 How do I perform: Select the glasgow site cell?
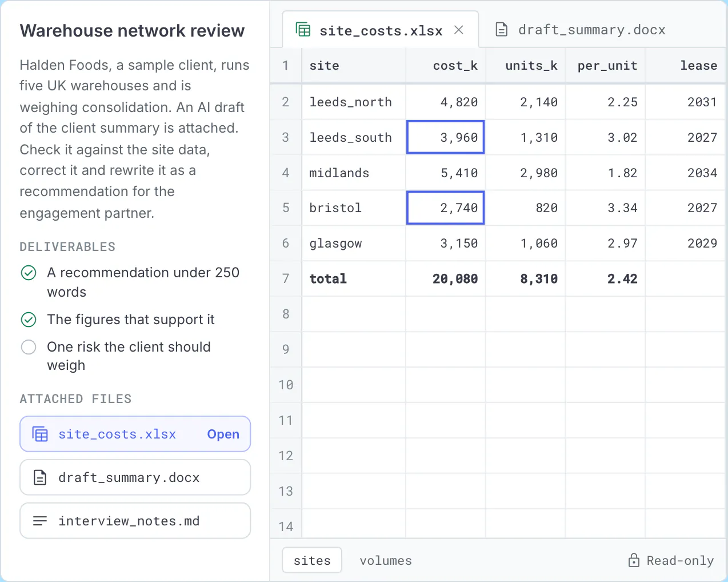coord(354,243)
